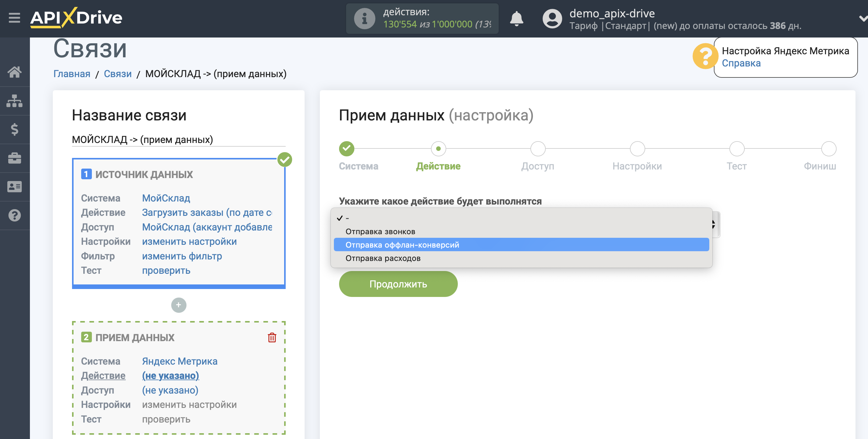Open МойСклад account access link
The height and width of the screenshot is (439, 868).
click(x=207, y=227)
